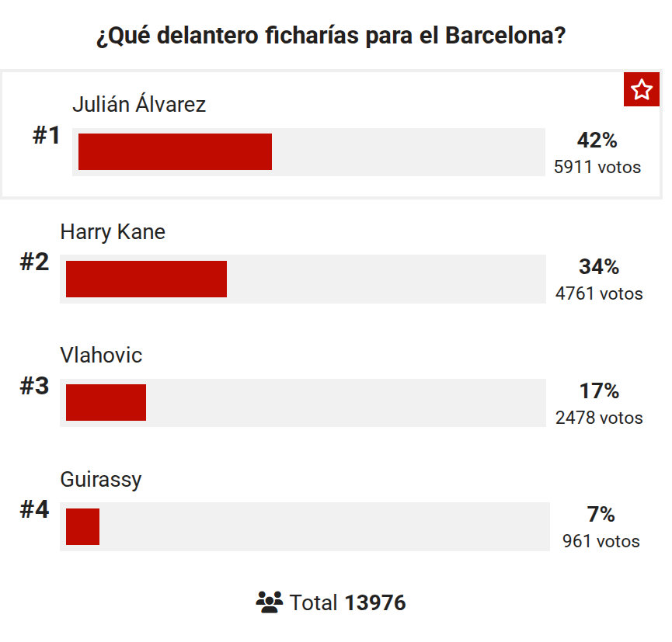The height and width of the screenshot is (642, 672).
Task: Click the #4 rank badge
Action: 34,510
